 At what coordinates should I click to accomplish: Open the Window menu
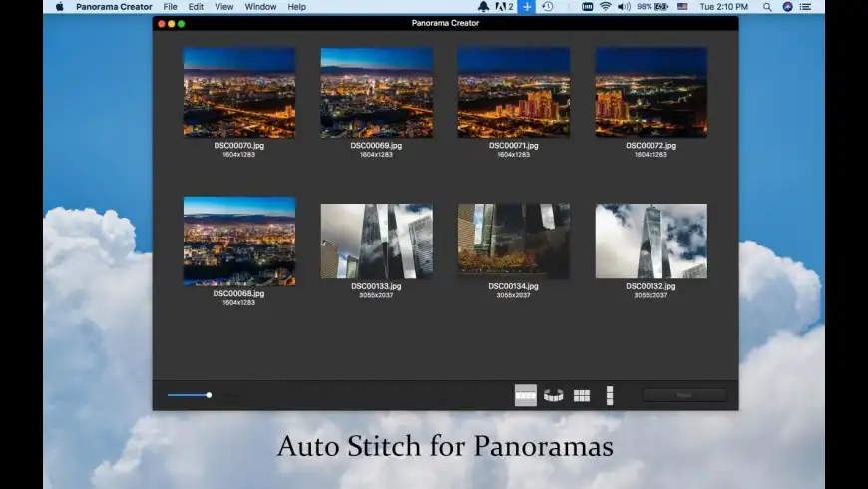point(260,7)
